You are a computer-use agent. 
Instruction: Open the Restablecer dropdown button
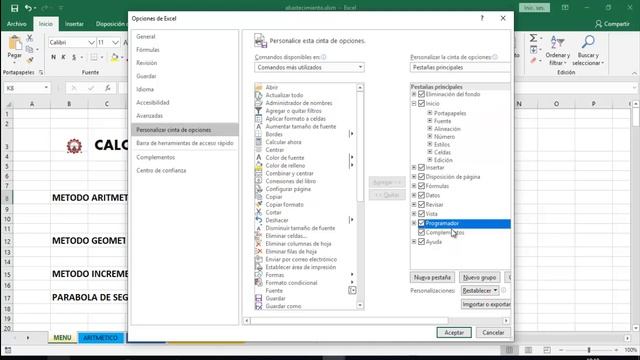[x=480, y=290]
